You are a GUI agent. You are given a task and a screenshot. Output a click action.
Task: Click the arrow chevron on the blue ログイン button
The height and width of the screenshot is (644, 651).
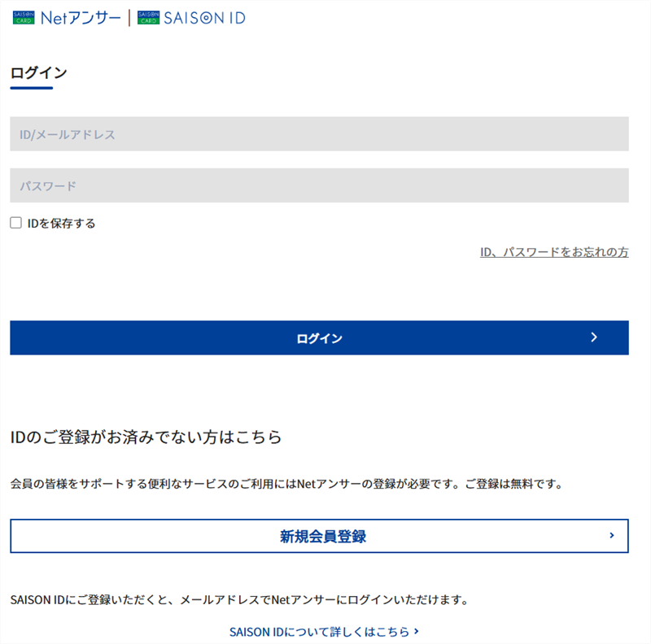click(594, 337)
